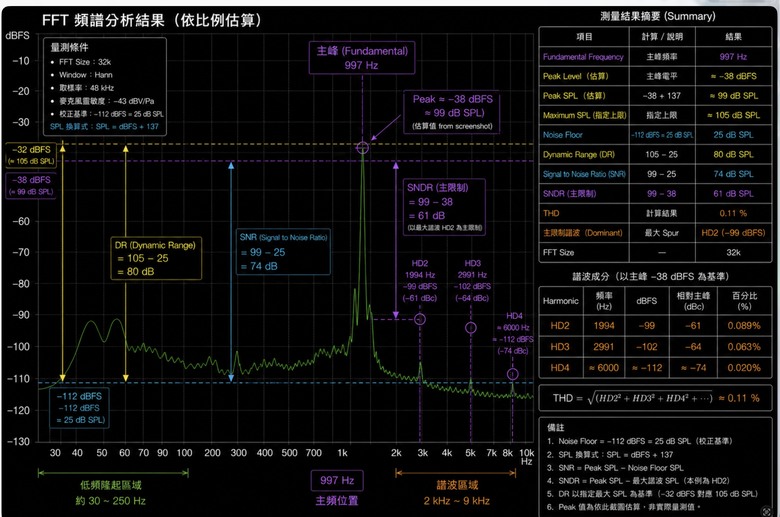Click the HD2 circle marker on the spectrum

pos(420,319)
